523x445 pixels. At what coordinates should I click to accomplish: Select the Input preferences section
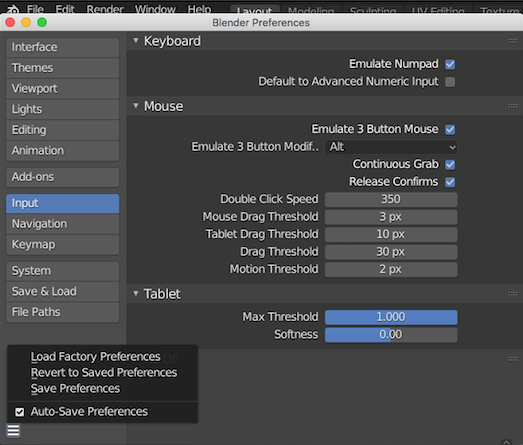[62, 203]
